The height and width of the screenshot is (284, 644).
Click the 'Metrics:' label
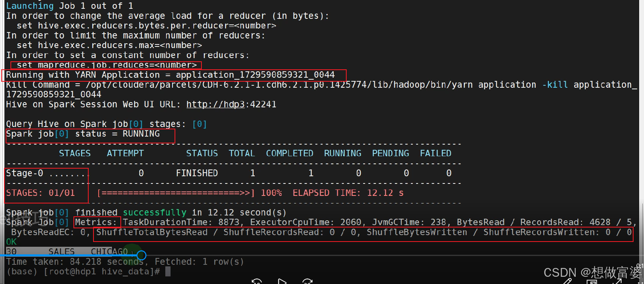96,222
